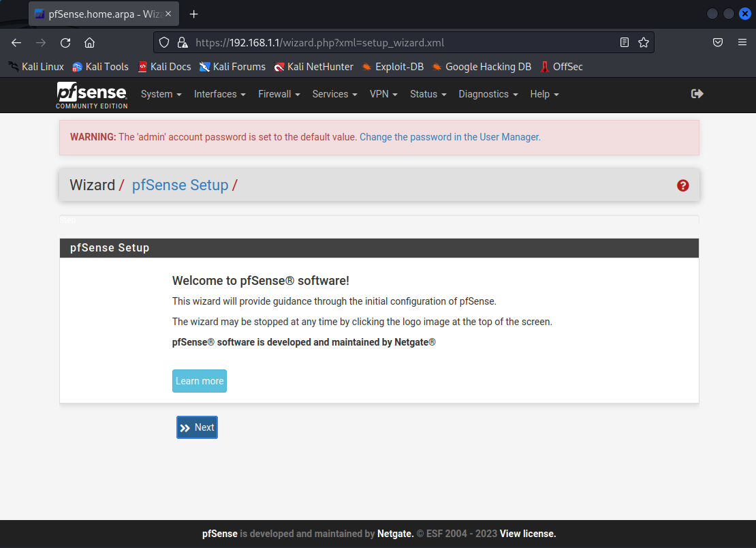Reload the page with the refresh icon
The height and width of the screenshot is (548, 756).
tap(65, 42)
